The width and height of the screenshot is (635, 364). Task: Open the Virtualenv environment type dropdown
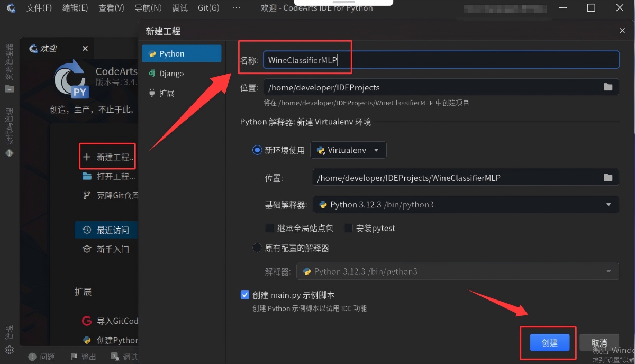pyautogui.click(x=348, y=150)
